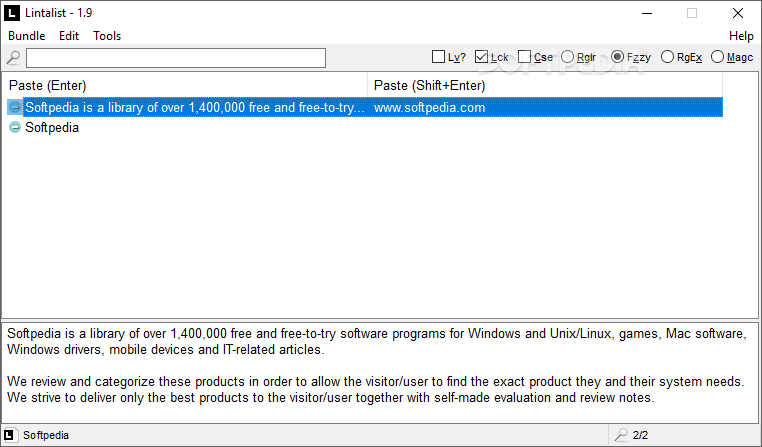Screen dimensions: 762x447
Task: Click the magnifier icon beside the search box
Action: [13, 58]
